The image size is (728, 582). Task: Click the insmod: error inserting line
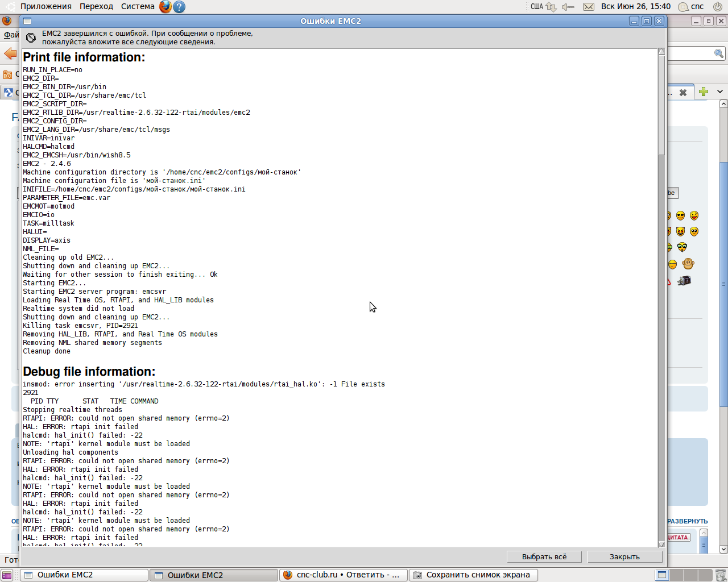(x=204, y=384)
